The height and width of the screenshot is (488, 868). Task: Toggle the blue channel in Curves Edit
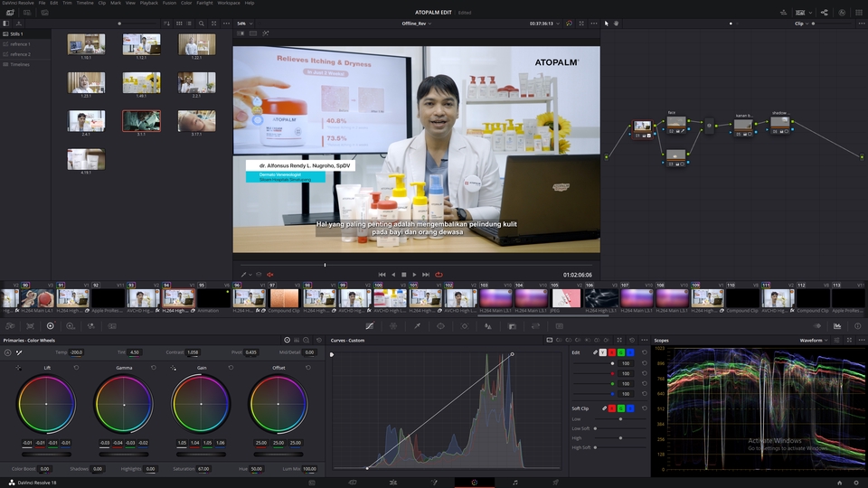(x=630, y=352)
